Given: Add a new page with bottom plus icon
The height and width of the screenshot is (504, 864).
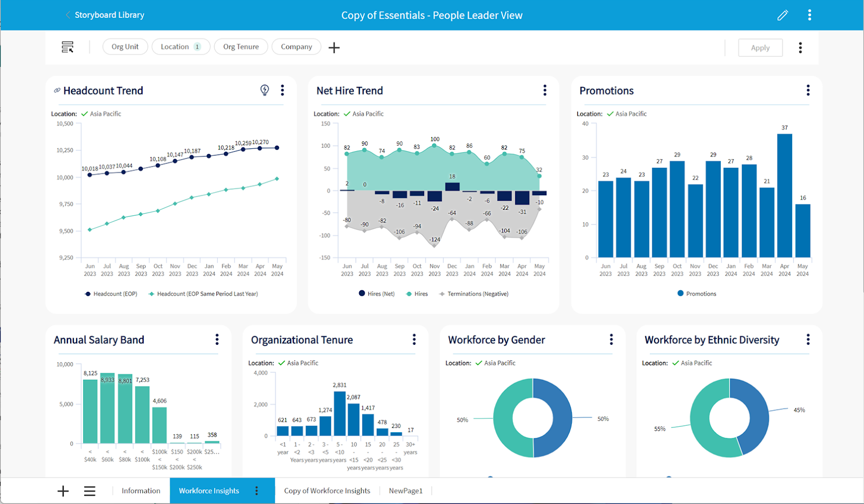Looking at the screenshot, I should pyautogui.click(x=63, y=491).
